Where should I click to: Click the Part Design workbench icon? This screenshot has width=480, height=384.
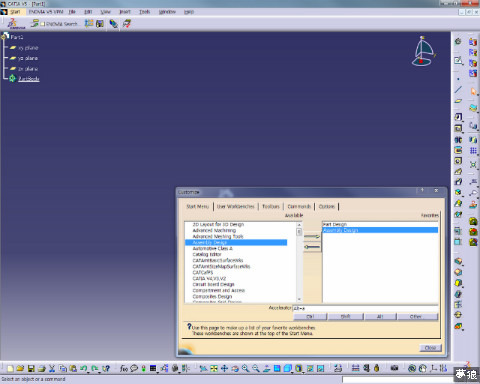[458, 41]
